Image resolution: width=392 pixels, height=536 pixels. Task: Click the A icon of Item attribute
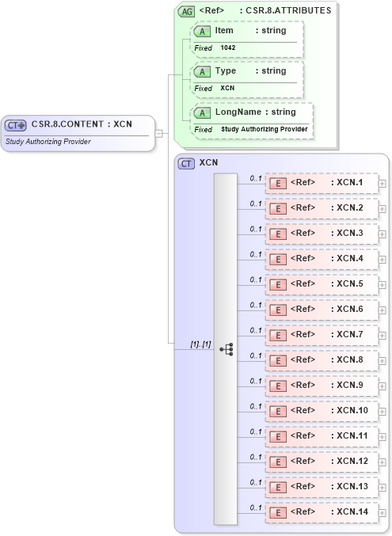pos(202,32)
